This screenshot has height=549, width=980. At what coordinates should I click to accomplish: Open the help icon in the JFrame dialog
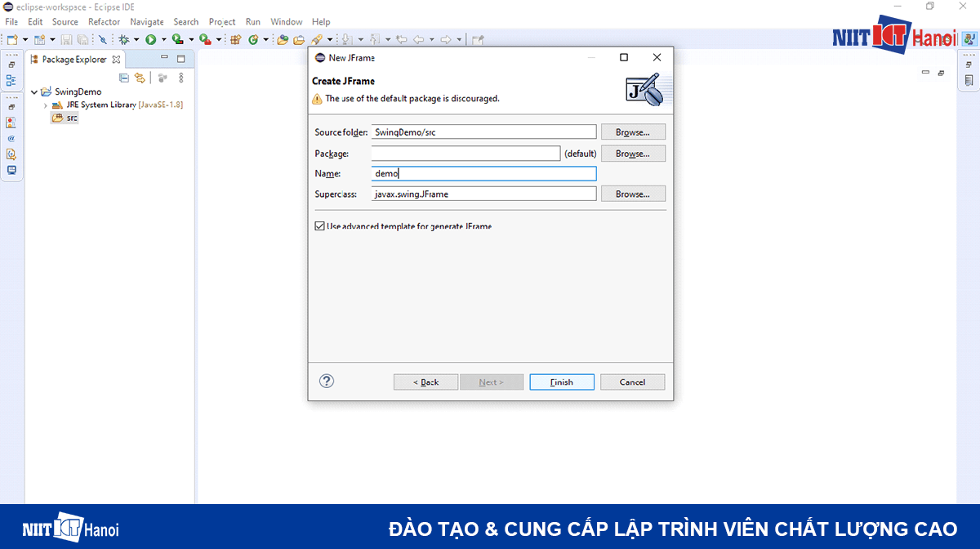click(x=326, y=381)
